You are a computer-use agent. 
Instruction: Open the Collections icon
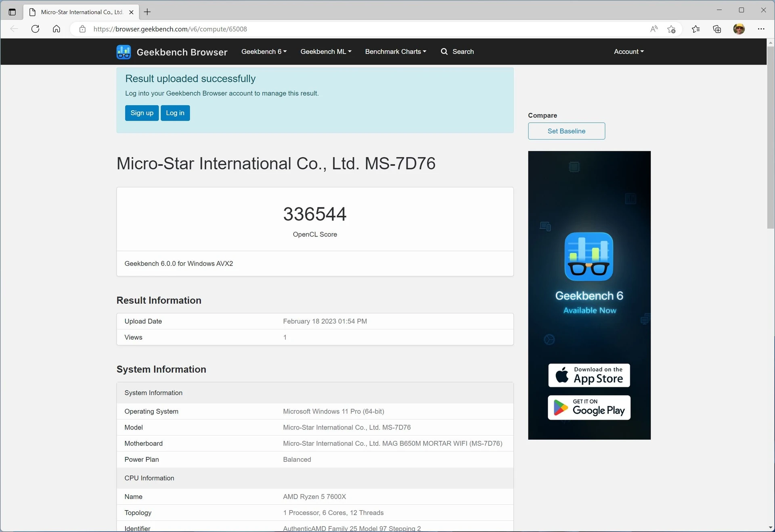[717, 29]
